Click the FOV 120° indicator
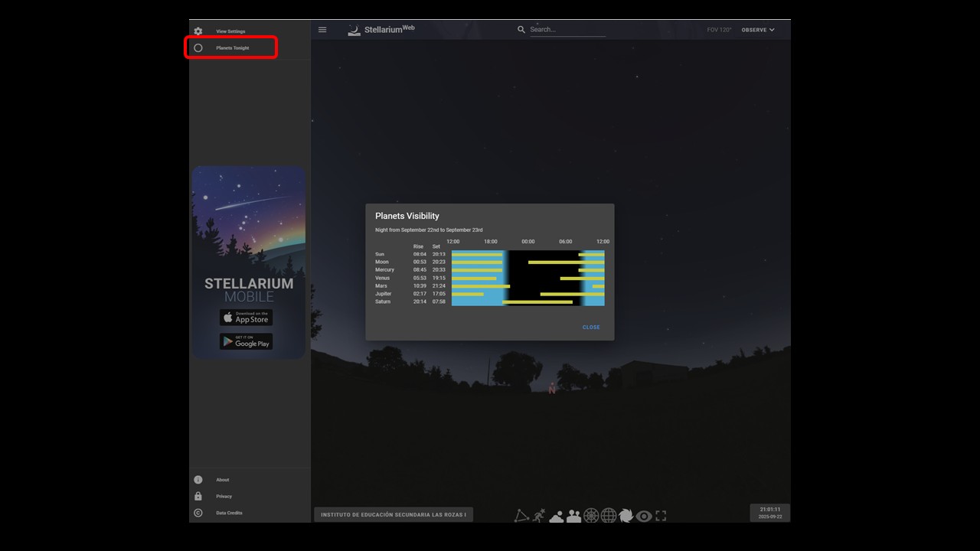The width and height of the screenshot is (980, 551). pos(719,30)
